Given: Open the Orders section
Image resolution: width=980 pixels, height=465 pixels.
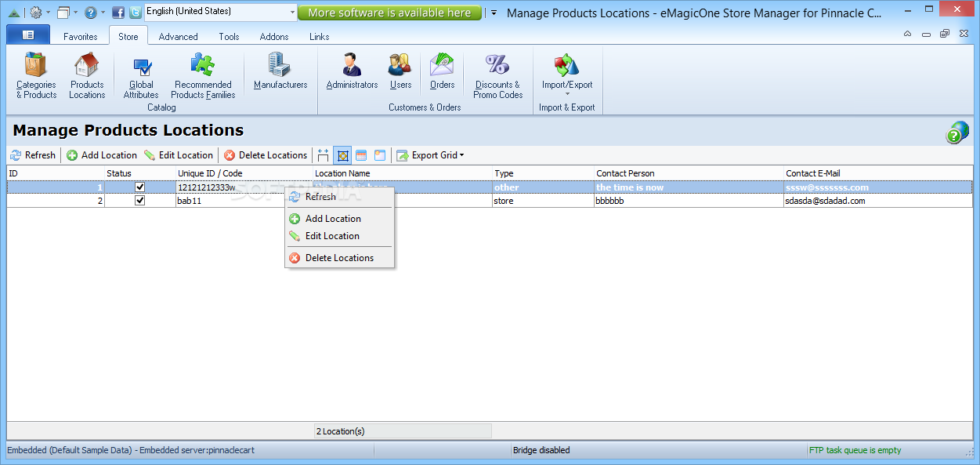Looking at the screenshot, I should tap(442, 71).
